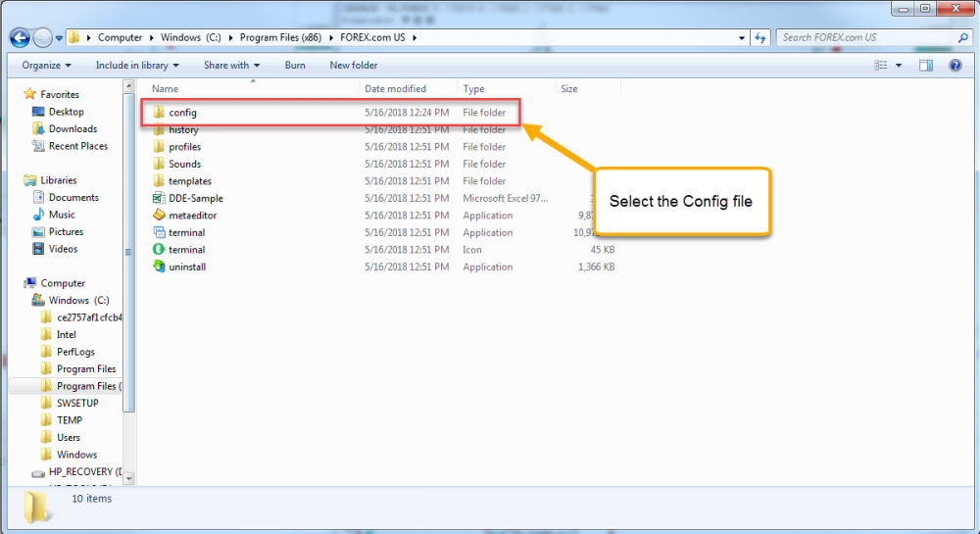
Task: Select the HP_RECOVERY drive in tree
Action: pyautogui.click(x=85, y=471)
